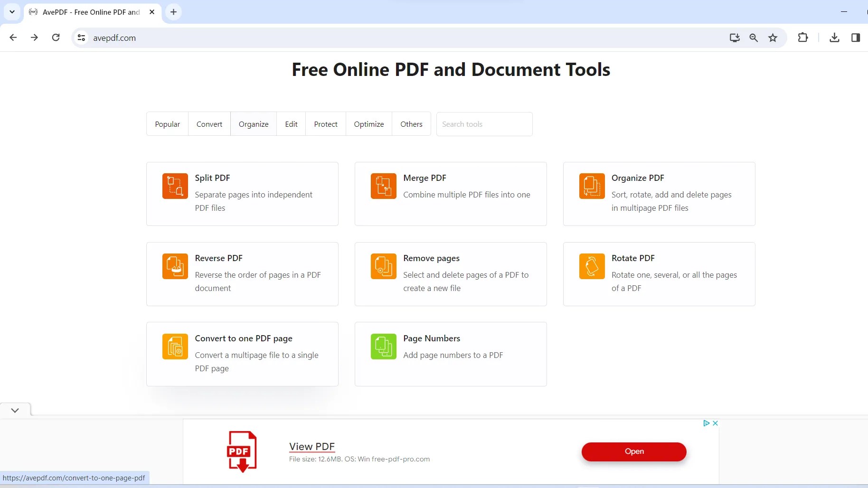Switch to the Popular tab
The width and height of the screenshot is (868, 488).
tap(167, 124)
